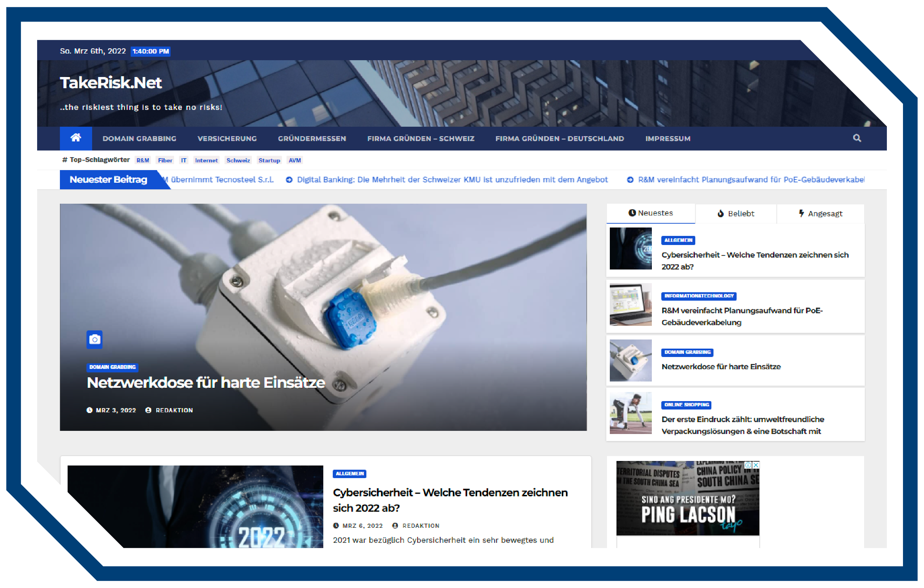Open Netzwerkdose featured article title
This screenshot has height=588, width=924.
tap(206, 383)
